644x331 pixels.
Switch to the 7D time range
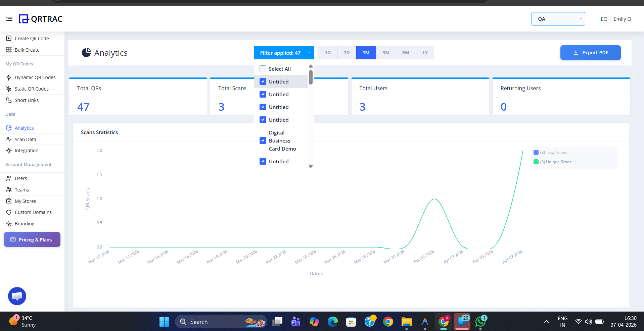click(x=347, y=53)
